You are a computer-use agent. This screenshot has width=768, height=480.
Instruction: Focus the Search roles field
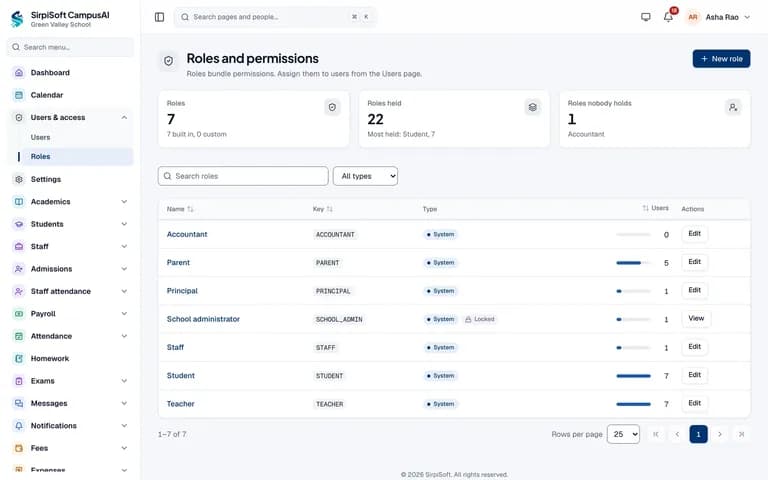243,176
